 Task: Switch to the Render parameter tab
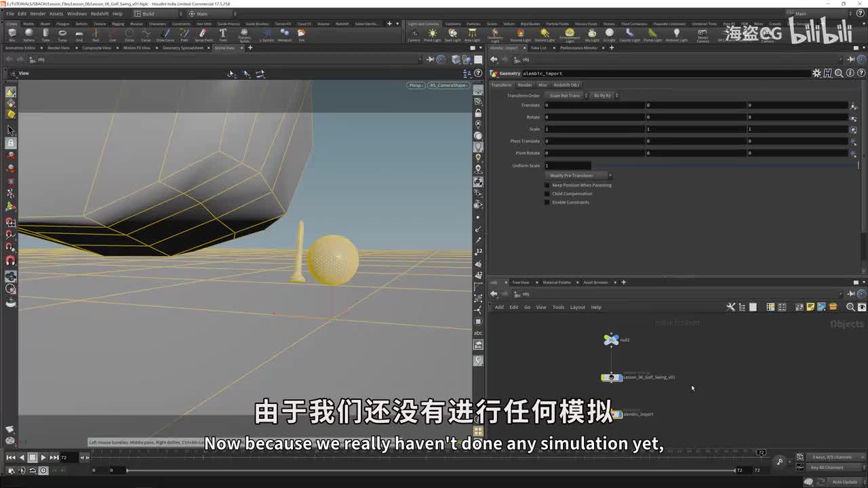point(525,85)
